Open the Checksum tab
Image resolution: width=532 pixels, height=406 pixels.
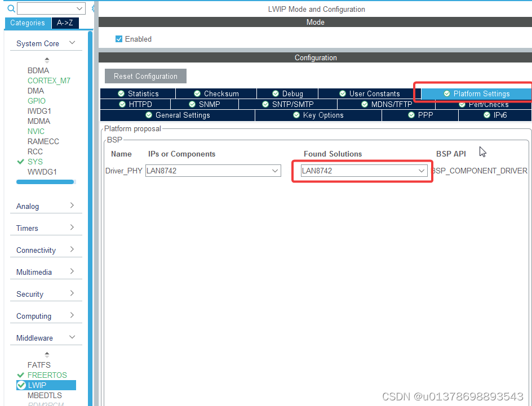216,93
